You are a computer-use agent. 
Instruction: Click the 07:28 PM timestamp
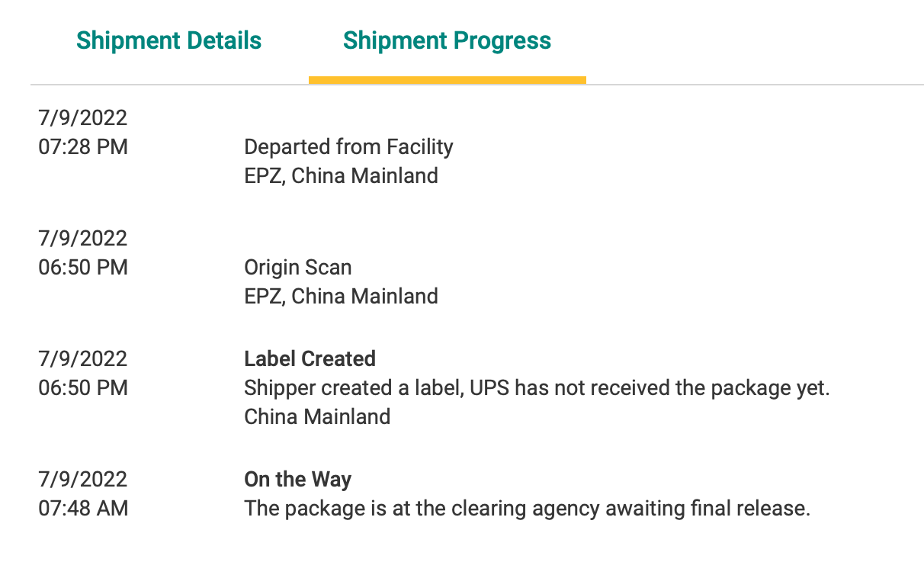click(x=83, y=146)
